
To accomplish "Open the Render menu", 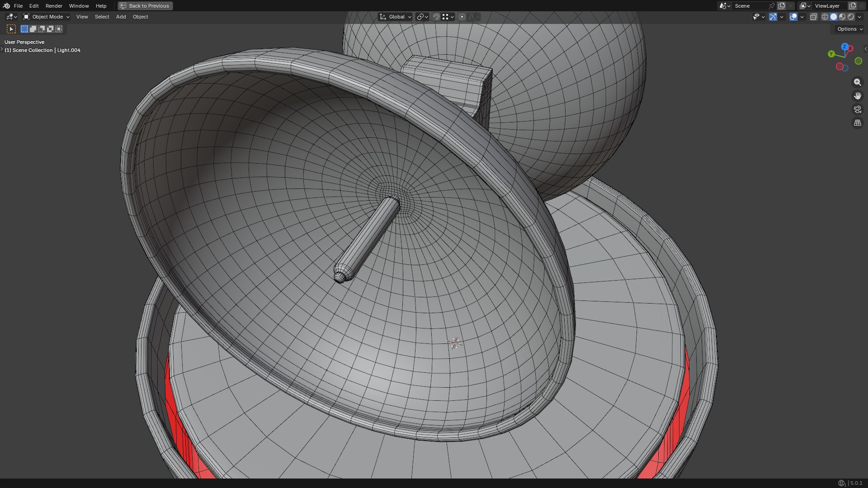I will 54,6.
